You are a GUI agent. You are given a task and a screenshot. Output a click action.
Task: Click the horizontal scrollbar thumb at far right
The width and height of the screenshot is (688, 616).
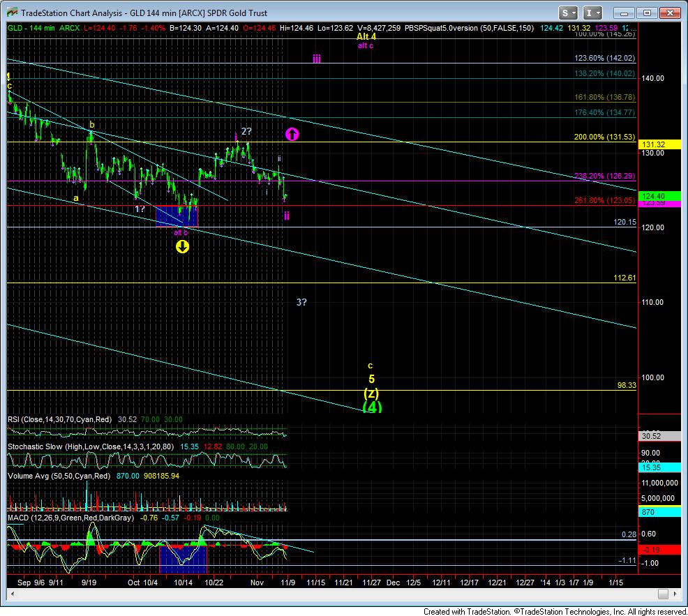coord(663,594)
